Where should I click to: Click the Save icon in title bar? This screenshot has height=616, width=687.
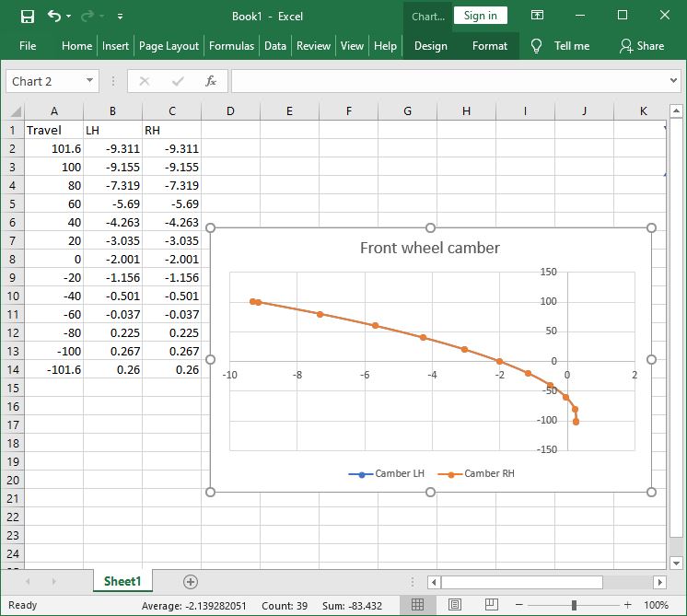click(27, 16)
